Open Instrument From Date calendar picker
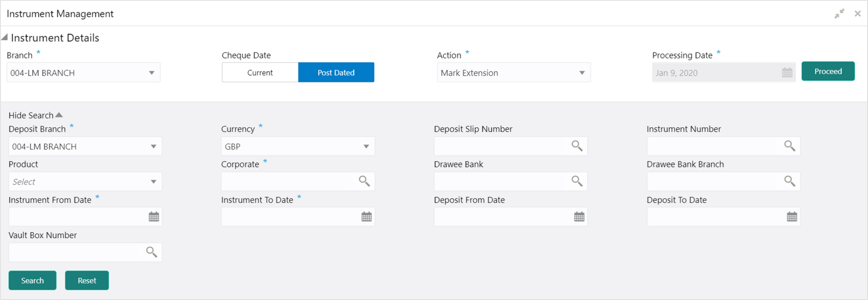 click(x=154, y=217)
